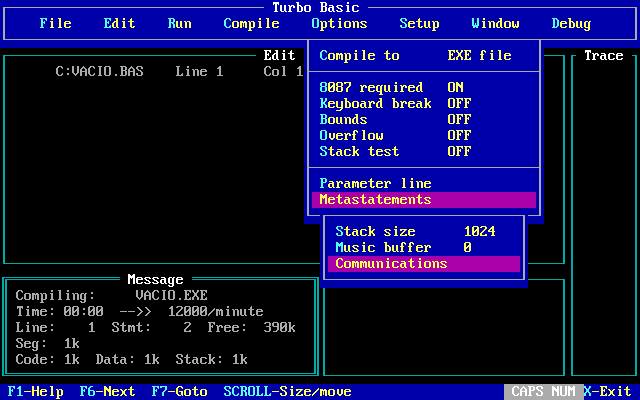This screenshot has height=400, width=640.
Task: Change the Compile to EXE file setting
Action: tap(424, 56)
